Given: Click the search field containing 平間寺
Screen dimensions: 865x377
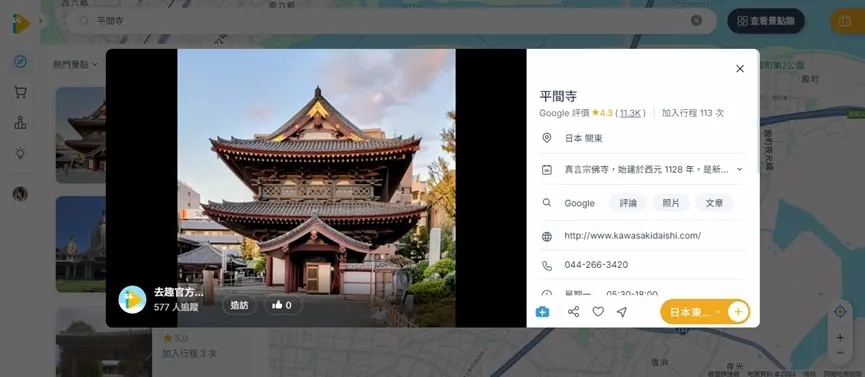Looking at the screenshot, I should tap(392, 21).
